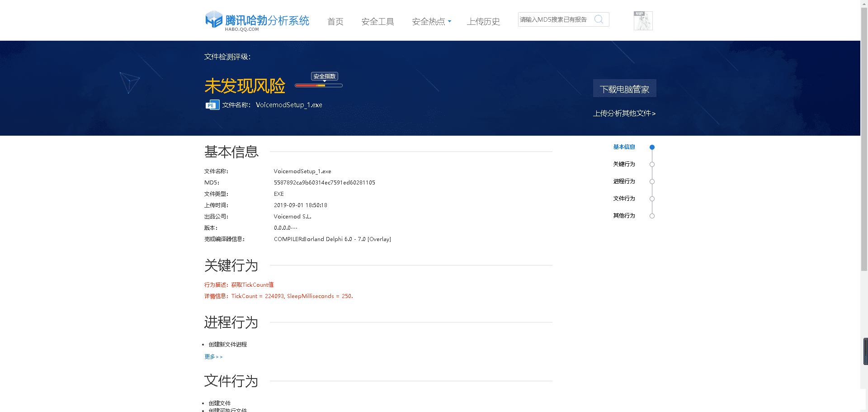Open the VIP user avatar
The image size is (868, 412).
pyautogui.click(x=643, y=21)
